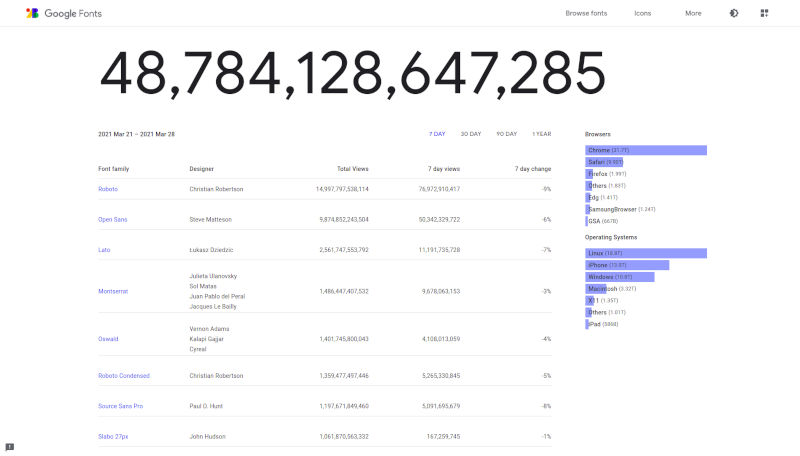Click the iPhone operating system bar
This screenshot has width=800, height=456.
tap(627, 265)
